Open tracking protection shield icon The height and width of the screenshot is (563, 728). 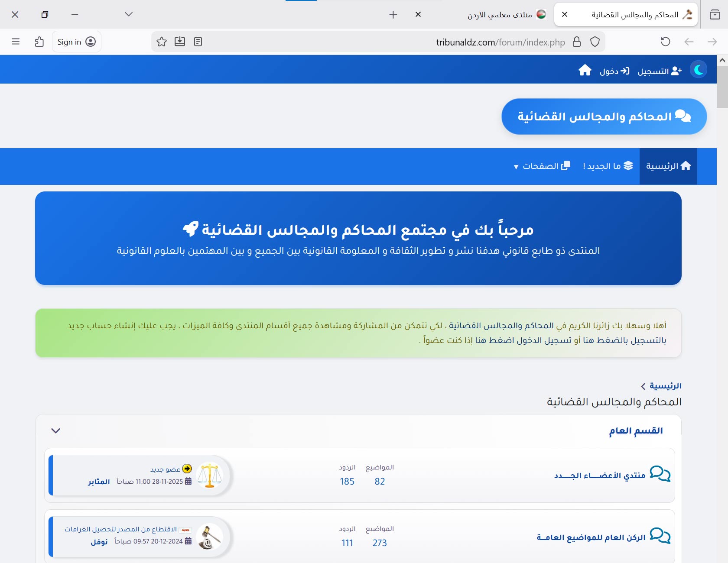(595, 42)
